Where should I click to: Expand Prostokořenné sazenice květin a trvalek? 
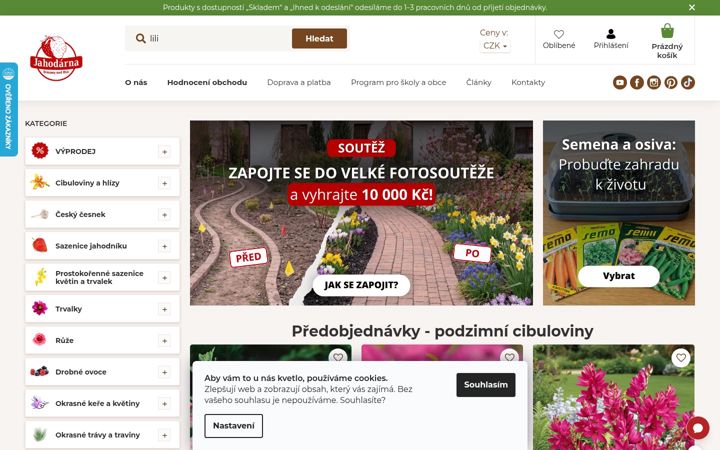pyautogui.click(x=164, y=277)
